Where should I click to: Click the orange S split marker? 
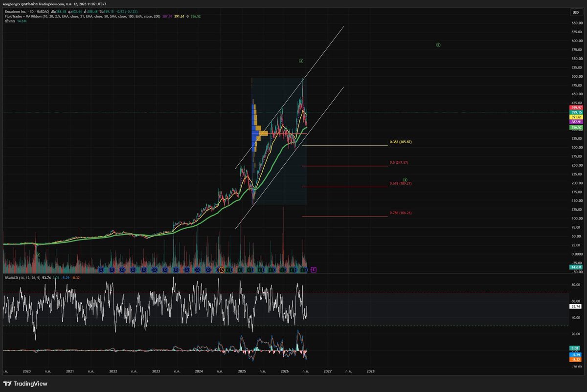click(222, 269)
